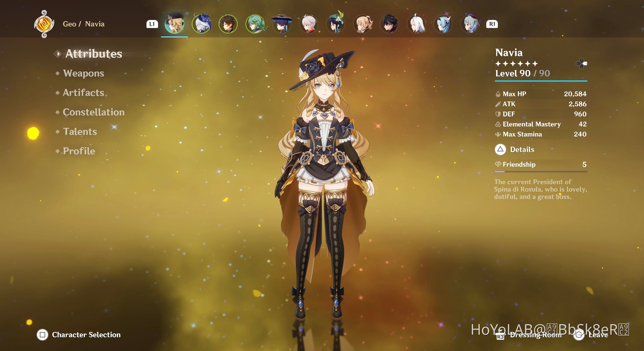Click the Level 90 / 90 text
The width and height of the screenshot is (644, 351).
click(x=522, y=73)
